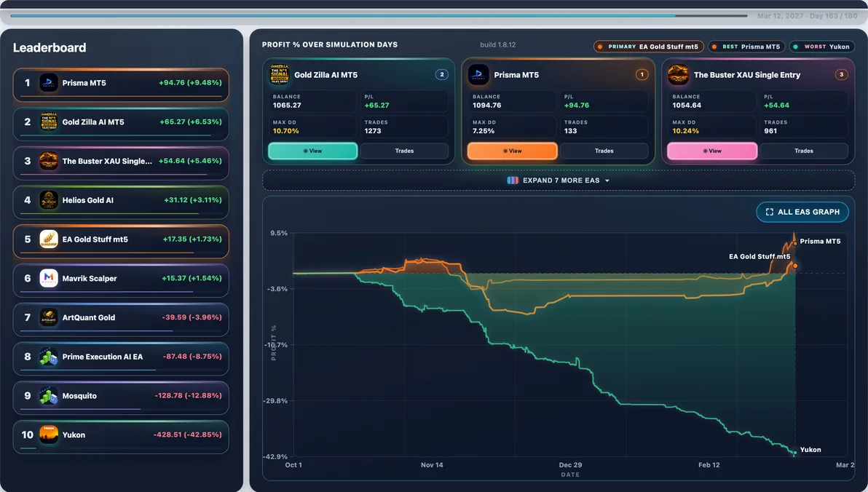The height and width of the screenshot is (492, 868).
Task: Click The Buster XAU leaderboard icon
Action: point(49,161)
